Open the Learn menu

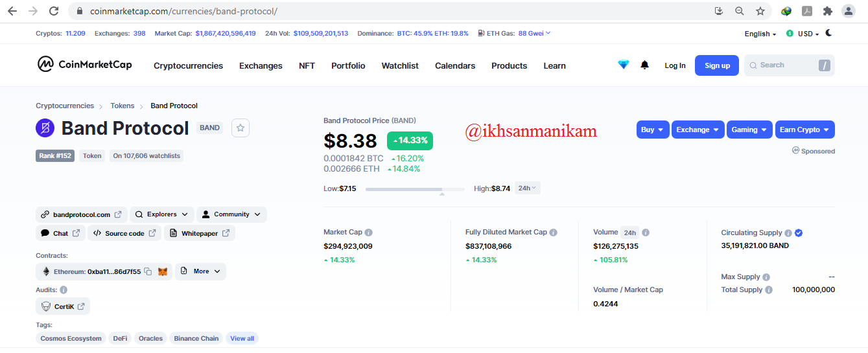pos(554,65)
